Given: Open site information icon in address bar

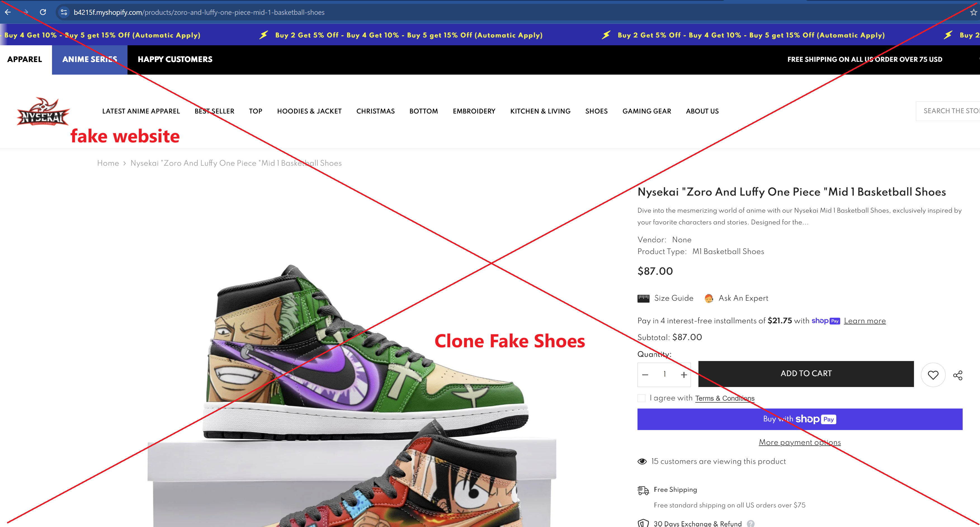Looking at the screenshot, I should (x=64, y=12).
